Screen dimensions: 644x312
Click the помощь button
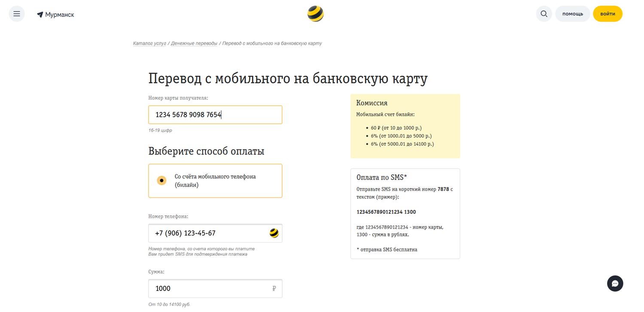[x=573, y=14]
